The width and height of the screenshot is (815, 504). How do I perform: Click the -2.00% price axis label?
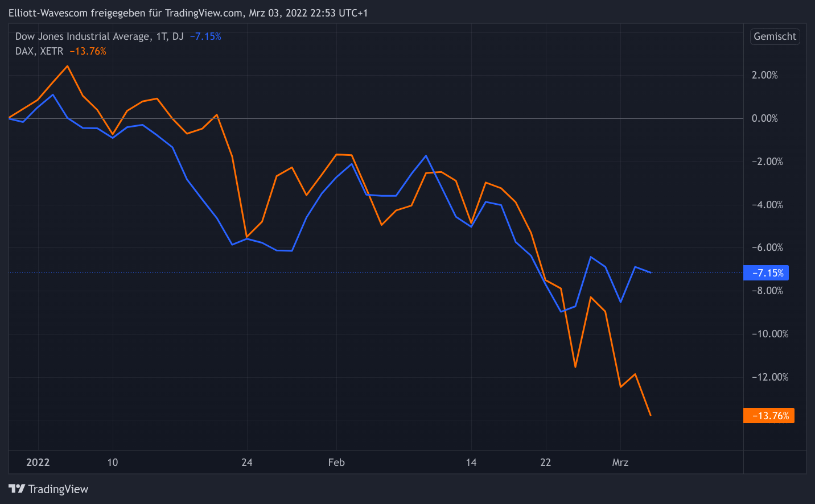[767, 162]
